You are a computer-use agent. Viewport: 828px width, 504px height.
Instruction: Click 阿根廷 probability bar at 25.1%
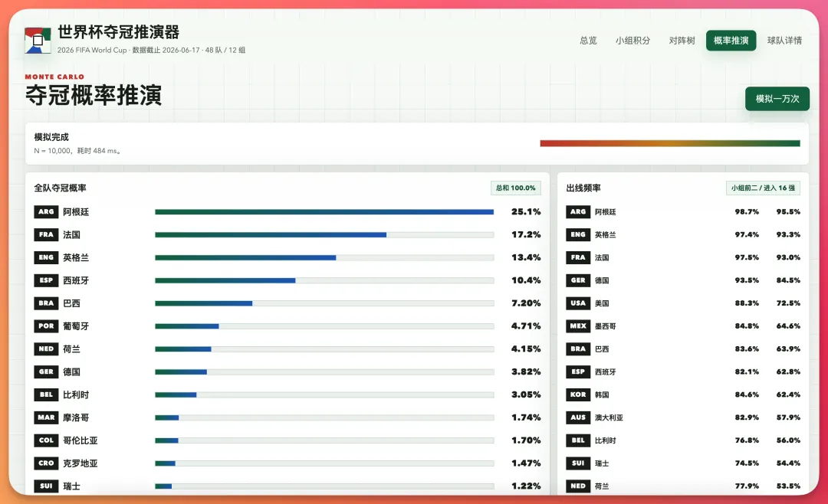tap(324, 211)
